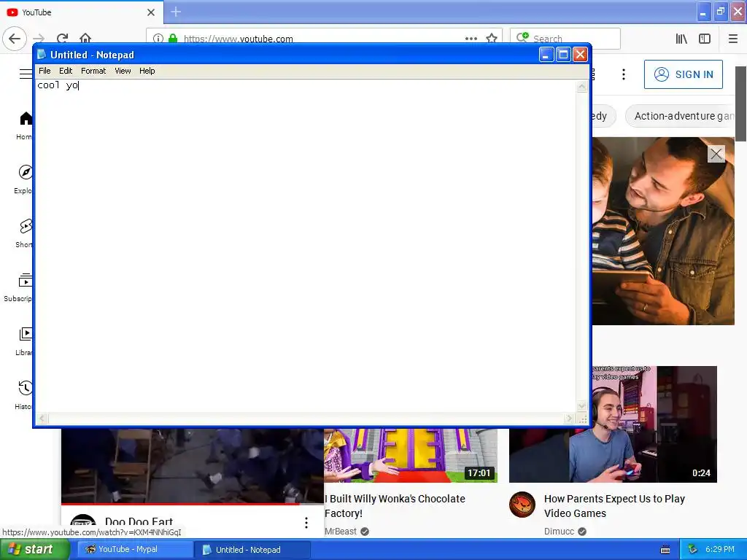Go to the browser home page icon
Image resolution: width=747 pixels, height=560 pixels.
85,38
